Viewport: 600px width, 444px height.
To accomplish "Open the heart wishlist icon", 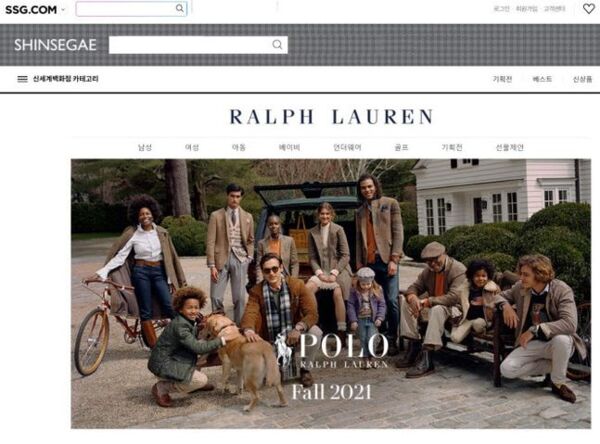I will pyautogui.click(x=589, y=8).
